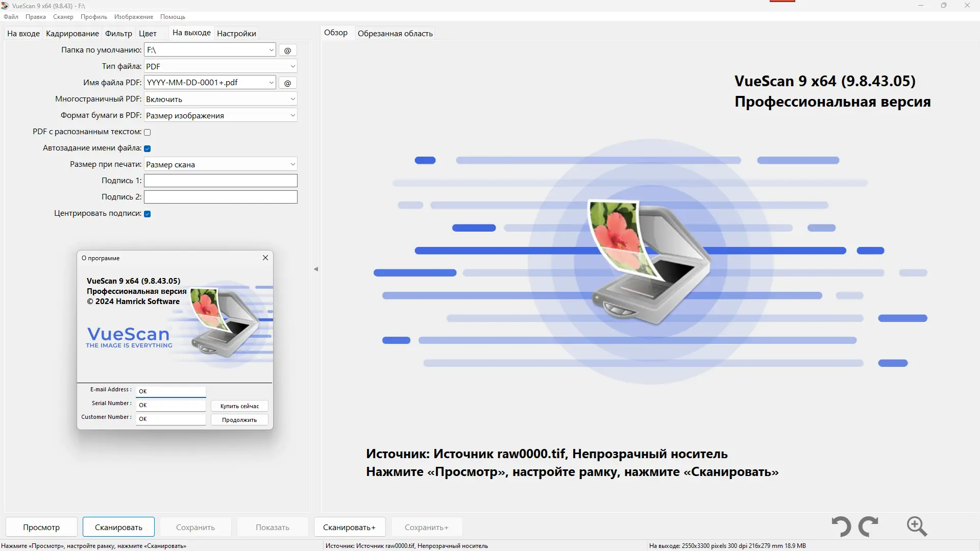
Task: Toggle Автозадание имени файла checkbox
Action: tap(148, 148)
